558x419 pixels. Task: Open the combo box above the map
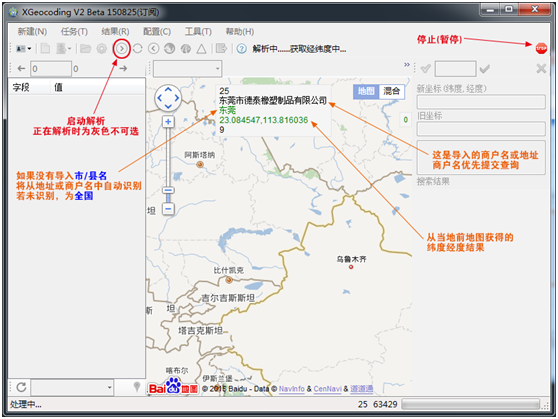[188, 68]
